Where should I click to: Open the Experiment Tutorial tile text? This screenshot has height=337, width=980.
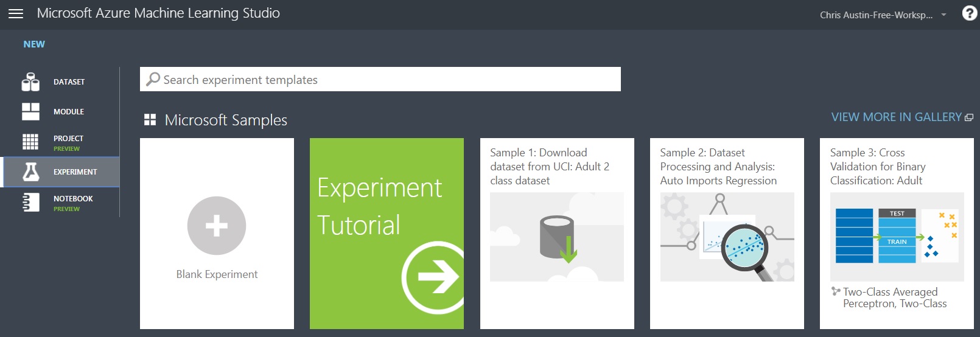[x=379, y=206]
